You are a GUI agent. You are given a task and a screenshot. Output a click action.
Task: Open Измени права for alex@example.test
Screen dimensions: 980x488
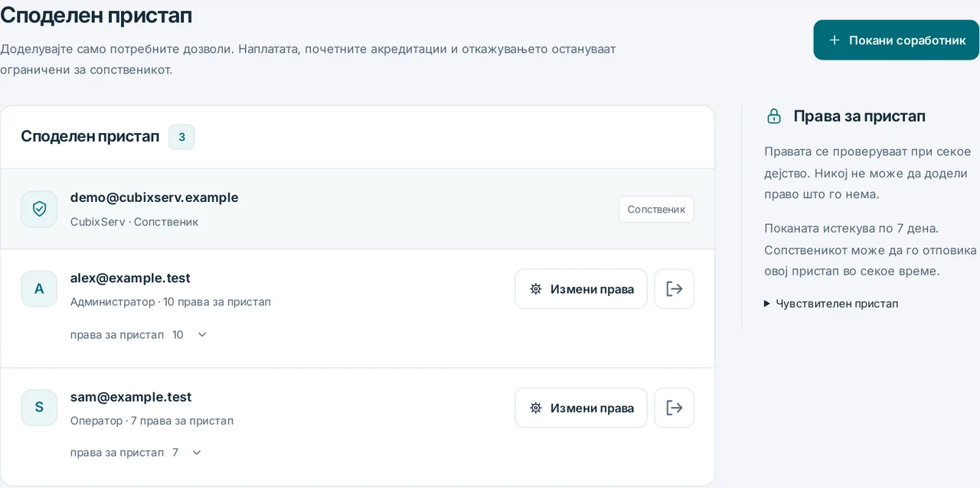pos(581,289)
